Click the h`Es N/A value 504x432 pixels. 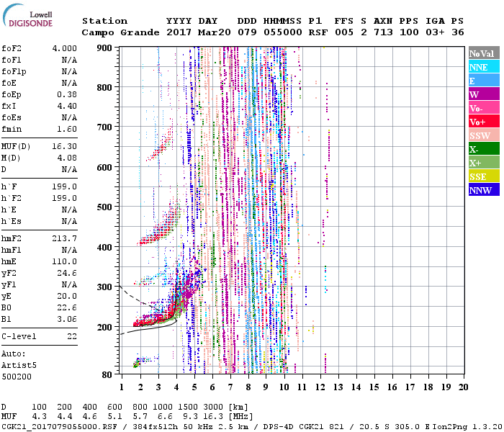pos(69,222)
